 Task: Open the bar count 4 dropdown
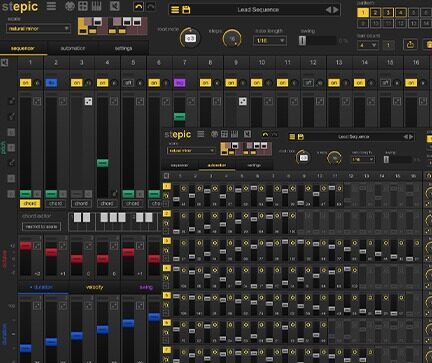tap(367, 45)
